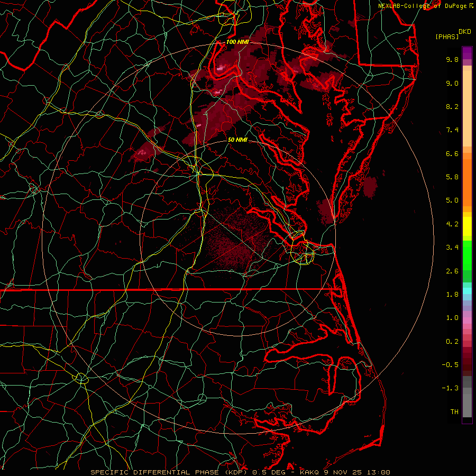476x476 pixels.
Task: Select the -0.5 legend value
Action: pyautogui.click(x=450, y=365)
